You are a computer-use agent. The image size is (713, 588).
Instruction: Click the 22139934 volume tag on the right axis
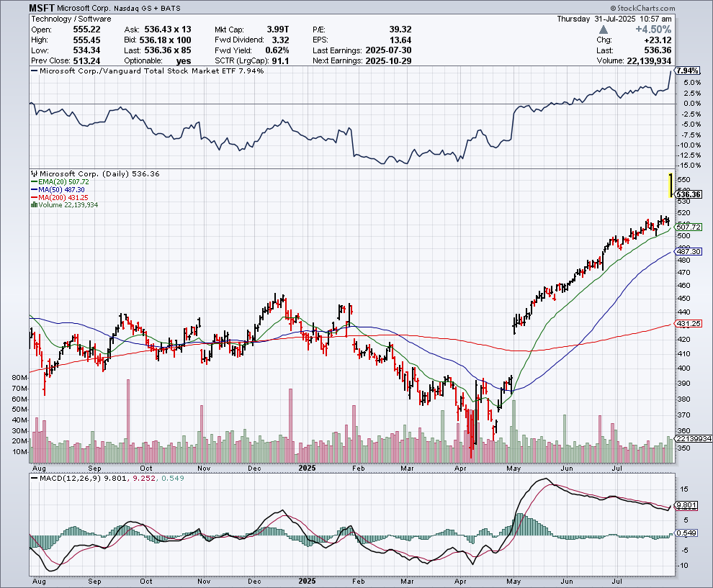point(694,438)
